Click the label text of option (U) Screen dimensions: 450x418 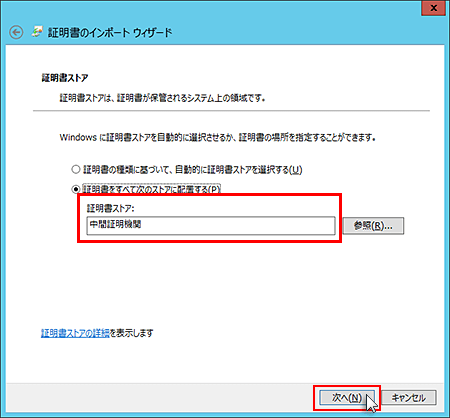click(x=192, y=170)
